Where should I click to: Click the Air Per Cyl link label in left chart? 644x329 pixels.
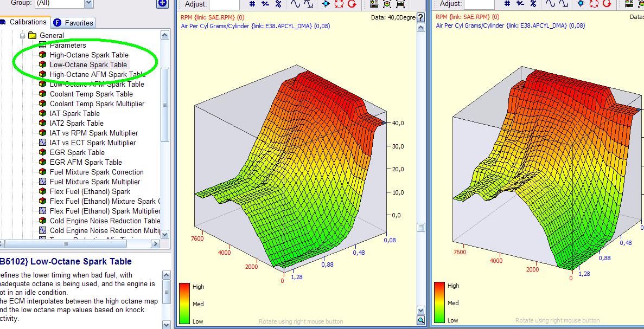(x=256, y=26)
